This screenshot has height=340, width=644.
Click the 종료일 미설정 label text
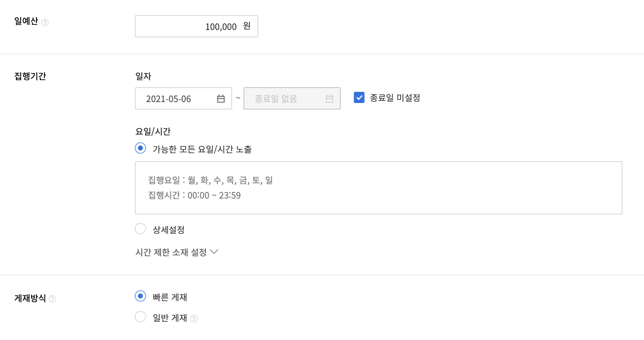(395, 98)
